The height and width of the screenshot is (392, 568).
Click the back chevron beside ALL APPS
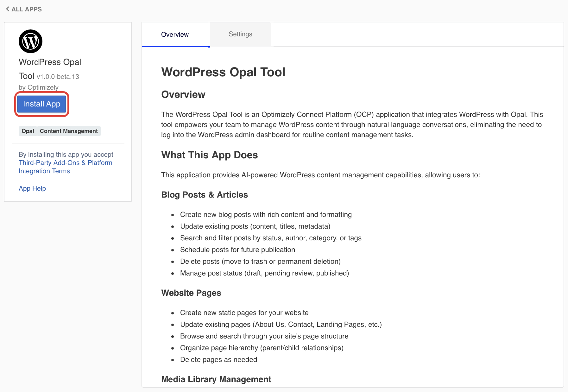pos(8,9)
